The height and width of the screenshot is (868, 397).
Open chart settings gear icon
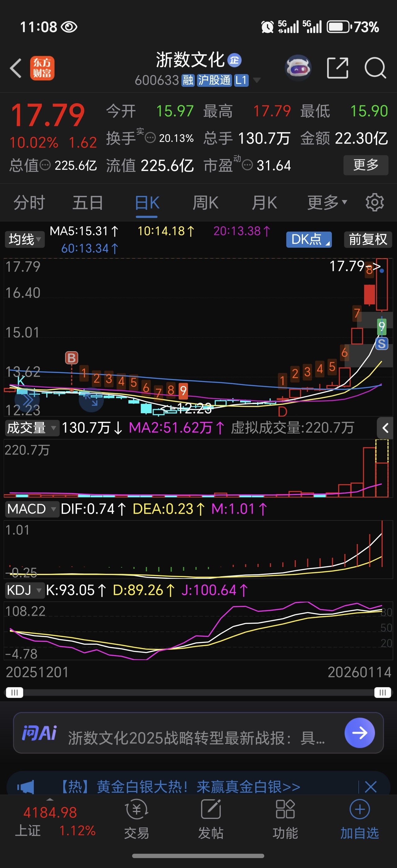(375, 202)
